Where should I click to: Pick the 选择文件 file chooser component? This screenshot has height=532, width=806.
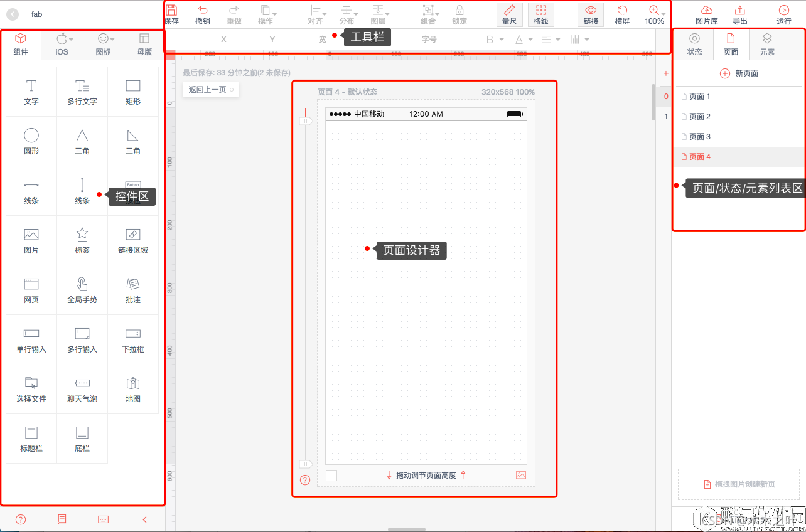31,389
